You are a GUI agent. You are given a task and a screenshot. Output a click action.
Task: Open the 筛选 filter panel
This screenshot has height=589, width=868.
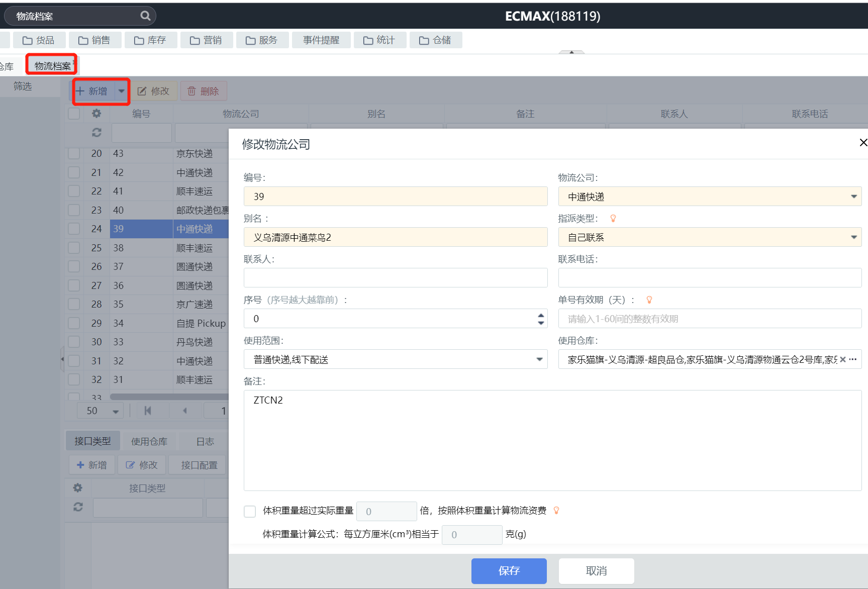coord(23,86)
